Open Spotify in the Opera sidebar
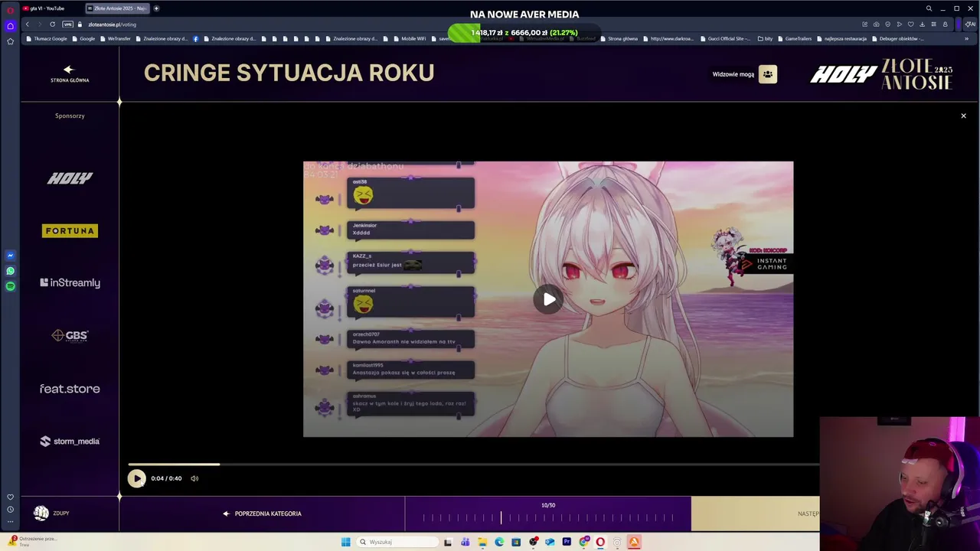Viewport: 980px width, 551px height. pos(10,286)
